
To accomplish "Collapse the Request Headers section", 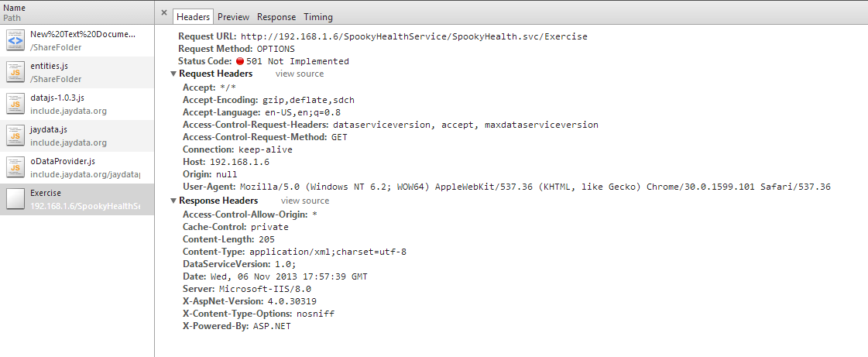I will click(173, 74).
